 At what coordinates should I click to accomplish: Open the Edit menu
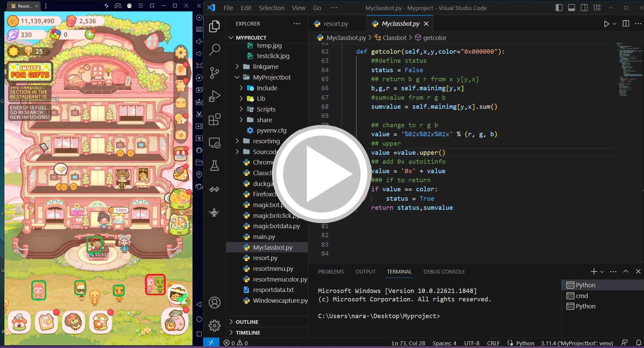tap(246, 8)
